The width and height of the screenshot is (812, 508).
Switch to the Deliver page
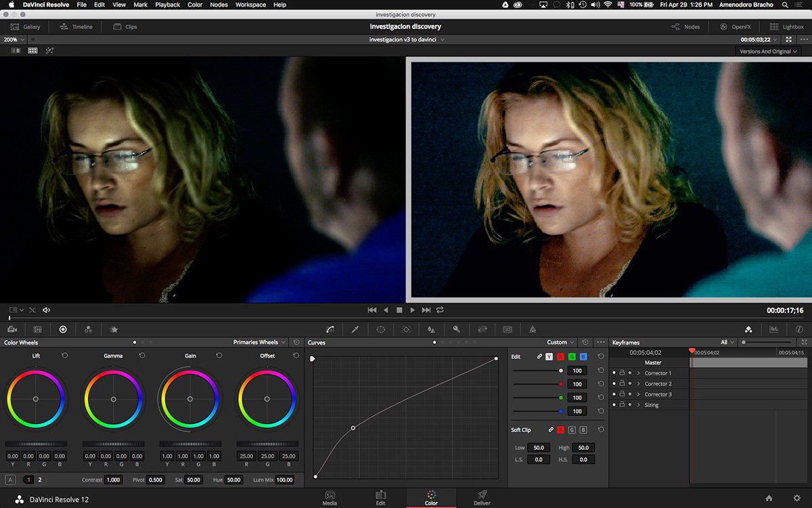[482, 498]
